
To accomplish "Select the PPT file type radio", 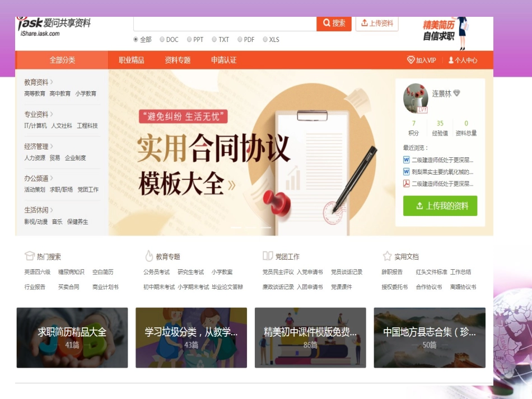I will tap(189, 39).
